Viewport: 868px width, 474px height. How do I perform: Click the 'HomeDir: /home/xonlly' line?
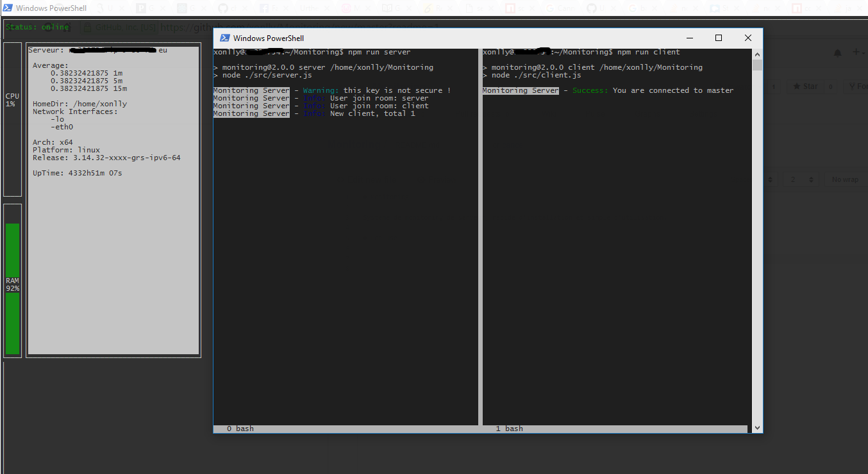(80, 104)
